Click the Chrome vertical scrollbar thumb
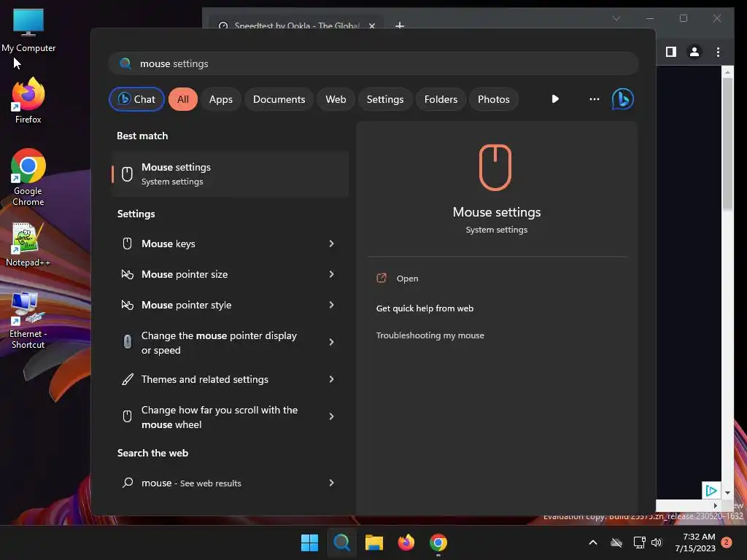Screen dimensions: 747x560 [727, 144]
